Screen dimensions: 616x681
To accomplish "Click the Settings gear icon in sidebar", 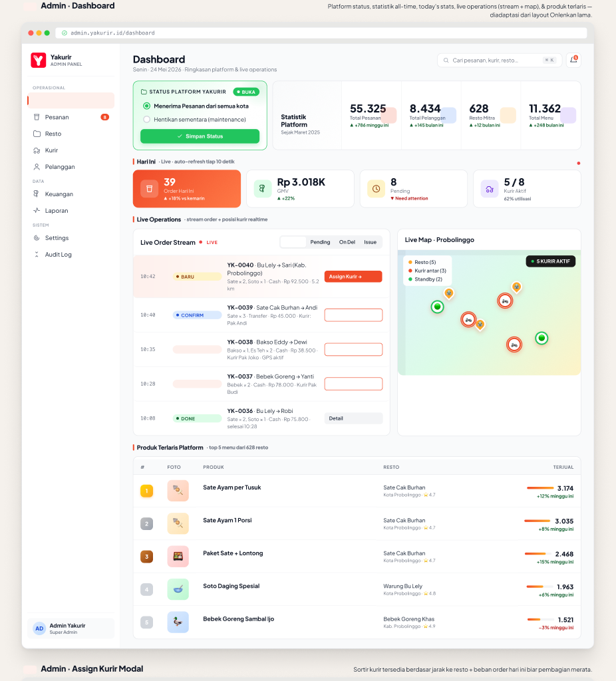I will (37, 238).
